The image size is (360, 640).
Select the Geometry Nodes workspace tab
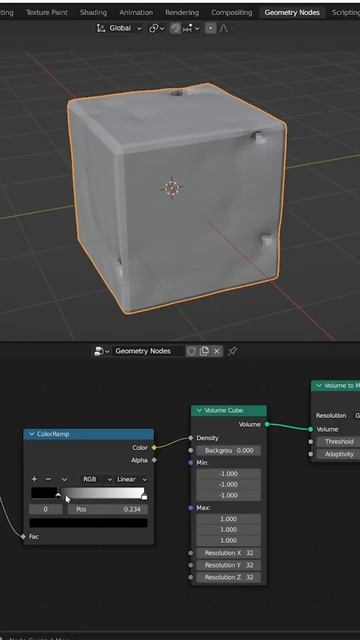tap(292, 12)
